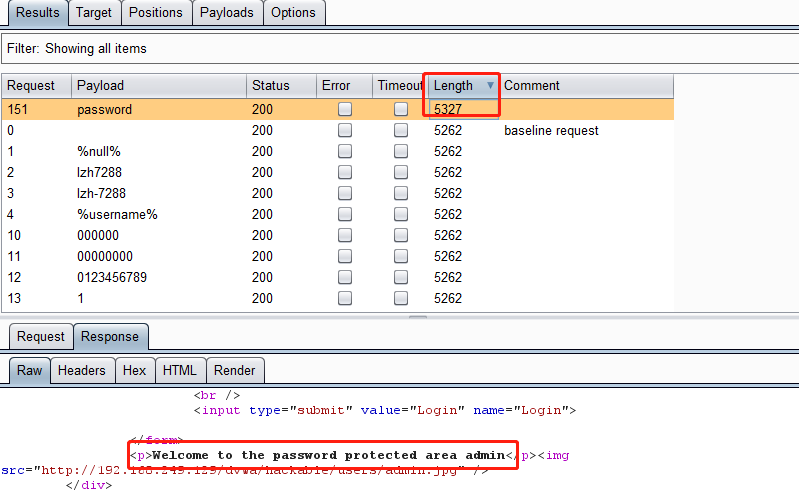The image size is (799, 499).
Task: Toggle Error checkbox for request 151
Action: 345,109
